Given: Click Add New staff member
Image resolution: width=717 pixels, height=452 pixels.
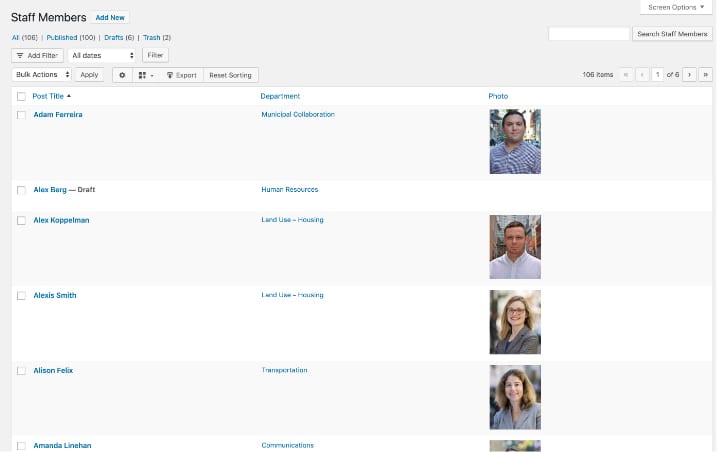Looking at the screenshot, I should point(110,17).
